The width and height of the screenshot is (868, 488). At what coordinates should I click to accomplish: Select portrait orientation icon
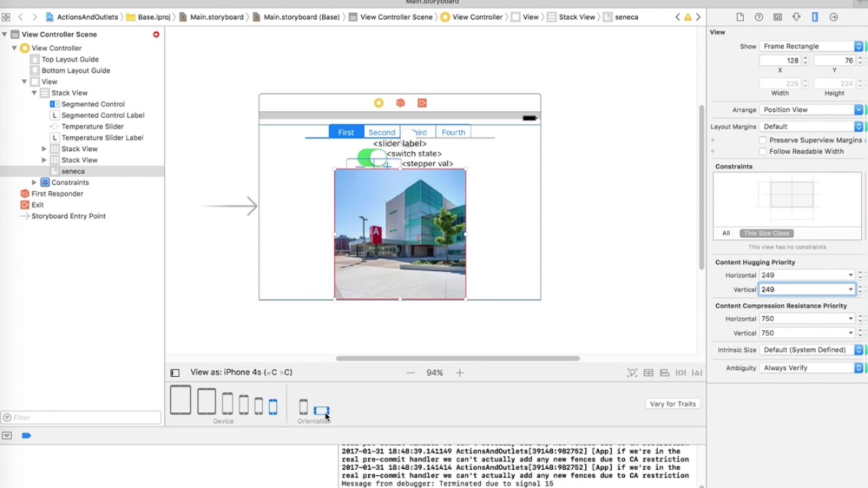303,407
